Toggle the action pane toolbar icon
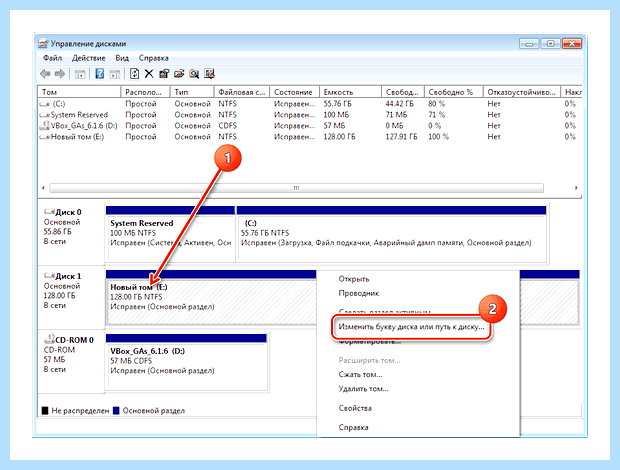Image resolution: width=620 pixels, height=470 pixels. (115, 74)
